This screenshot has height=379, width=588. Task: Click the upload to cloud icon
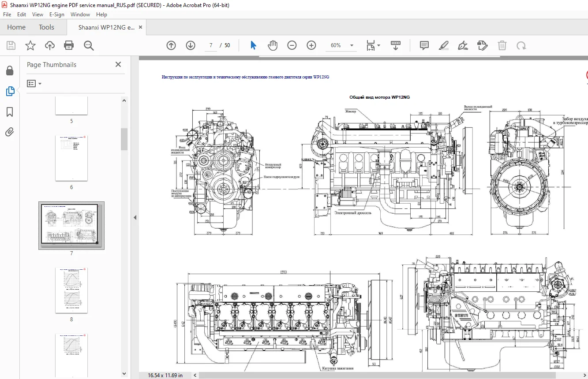click(49, 45)
